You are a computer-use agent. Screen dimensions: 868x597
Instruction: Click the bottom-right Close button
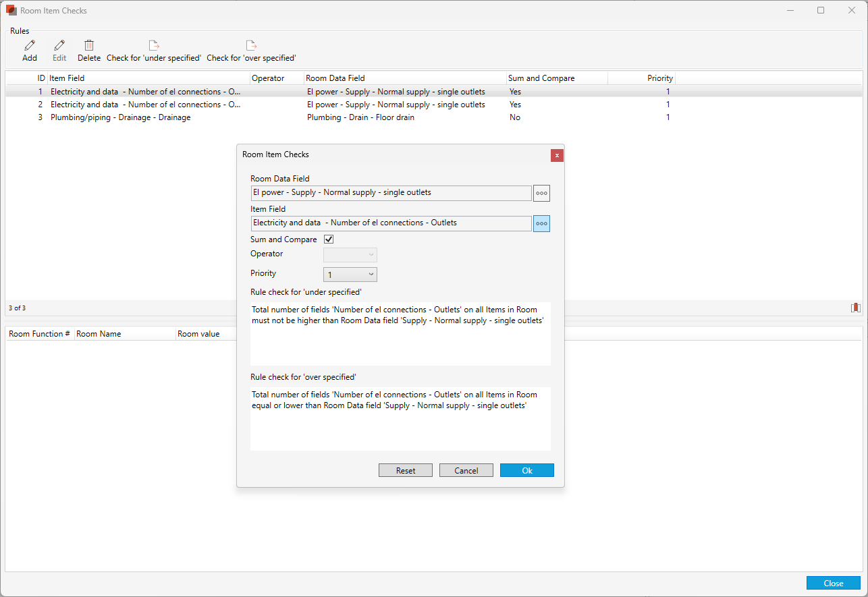(x=833, y=584)
